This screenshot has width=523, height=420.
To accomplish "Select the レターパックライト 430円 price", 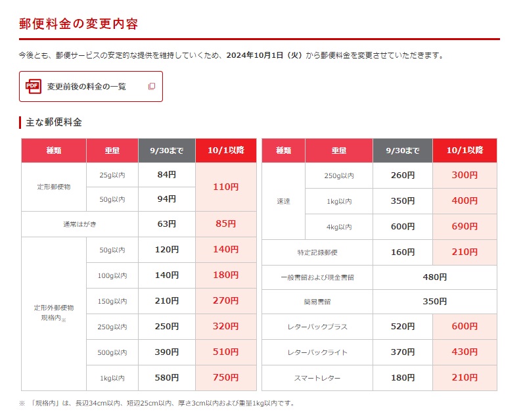I will coord(464,352).
